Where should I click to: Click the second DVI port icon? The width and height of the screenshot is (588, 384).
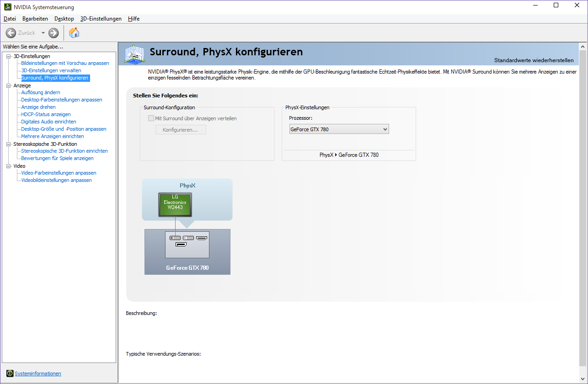[x=188, y=238]
